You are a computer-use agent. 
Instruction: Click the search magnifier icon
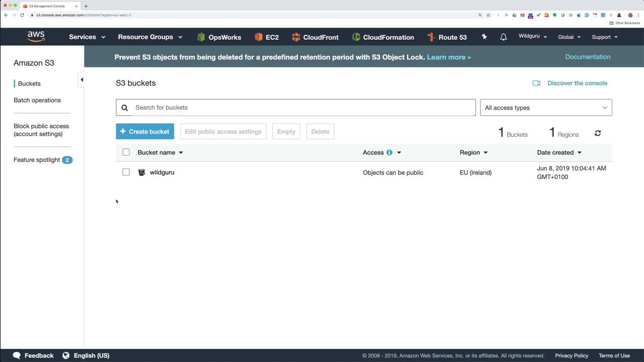tap(124, 108)
